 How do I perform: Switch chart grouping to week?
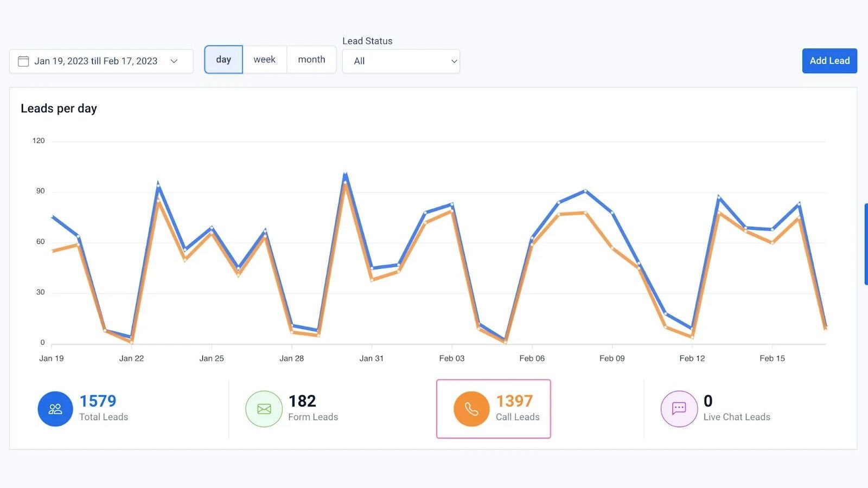[x=264, y=60]
